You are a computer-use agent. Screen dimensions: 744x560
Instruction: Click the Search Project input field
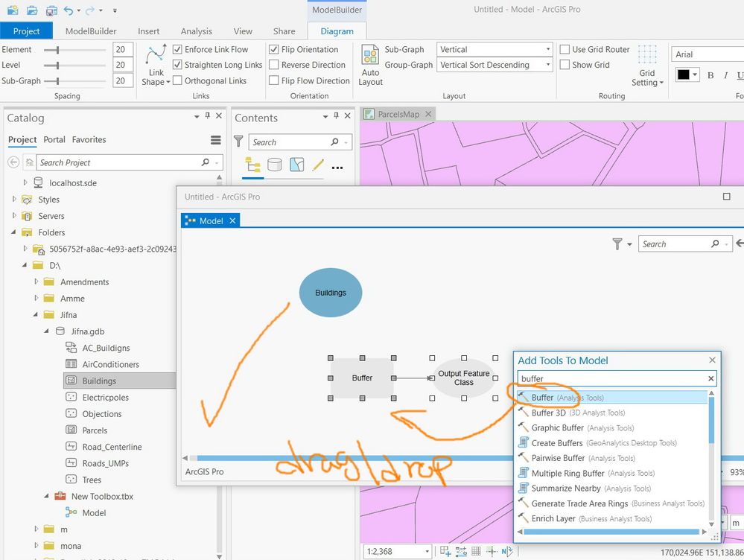click(x=118, y=162)
